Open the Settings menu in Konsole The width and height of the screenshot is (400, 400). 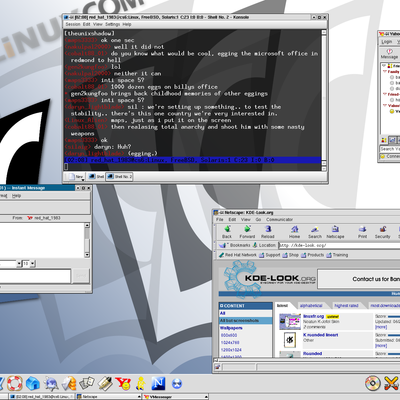(113, 24)
